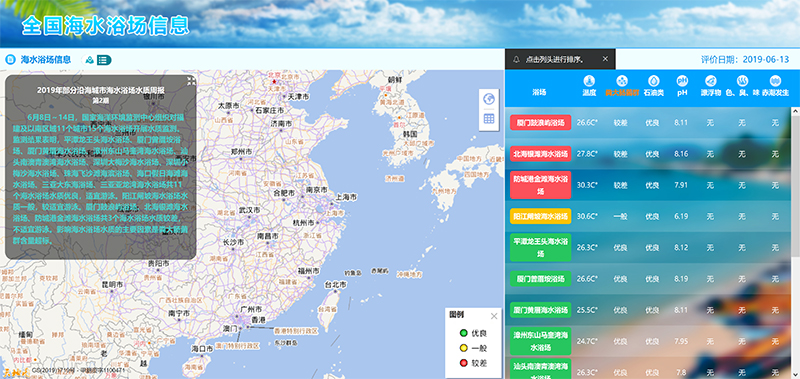Screen dimensions: 800x379
Task: Select the 阳江闸坡海水浴场 yellow label
Action: 540,216
